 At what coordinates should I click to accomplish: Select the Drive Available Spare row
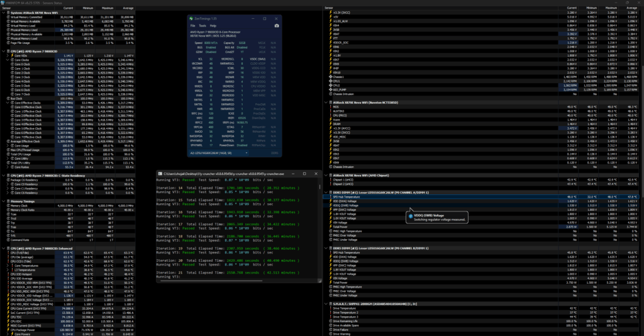pos(481,325)
